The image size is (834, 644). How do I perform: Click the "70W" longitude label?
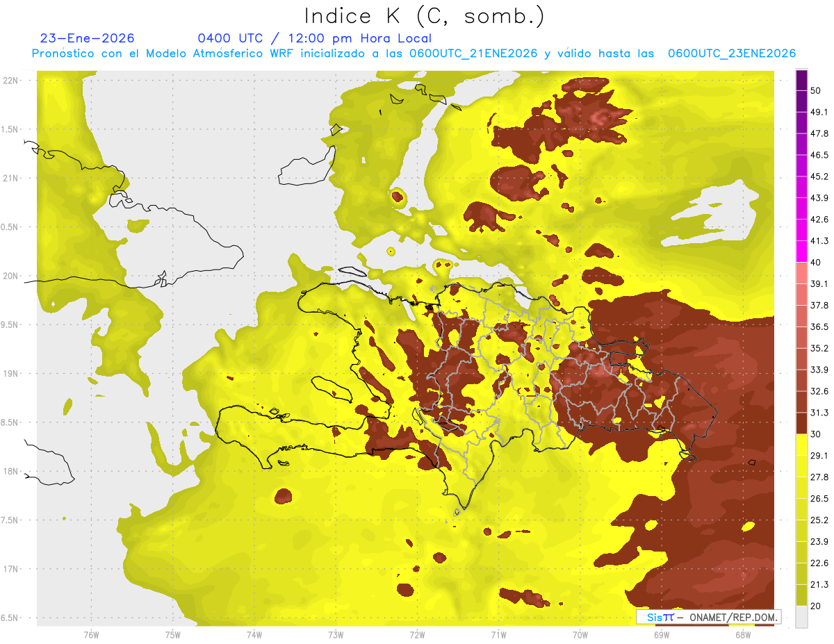point(580,635)
